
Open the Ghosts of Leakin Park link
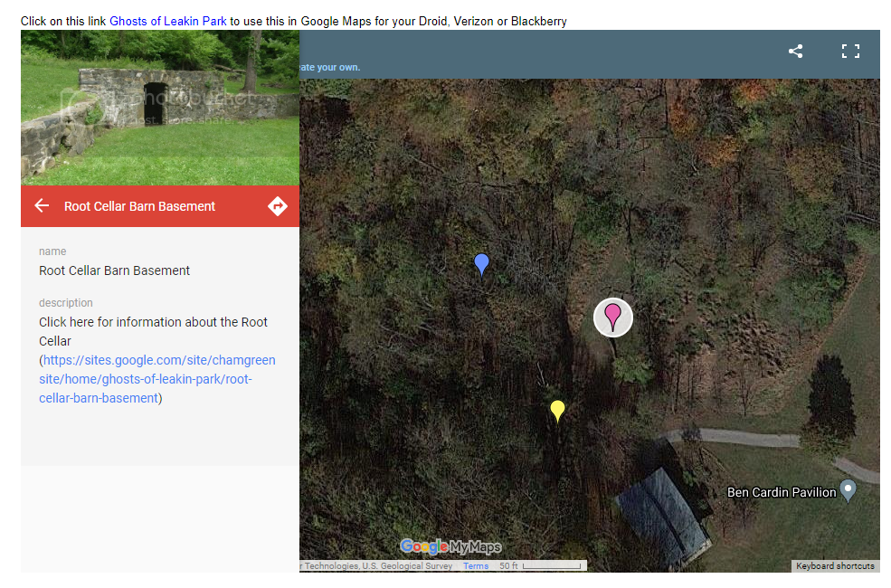(x=168, y=21)
